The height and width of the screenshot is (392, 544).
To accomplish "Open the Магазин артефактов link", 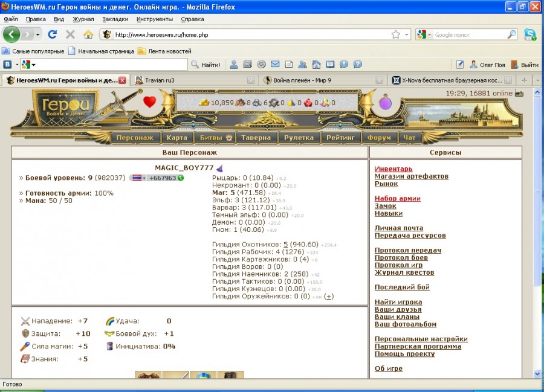I will [x=412, y=176].
